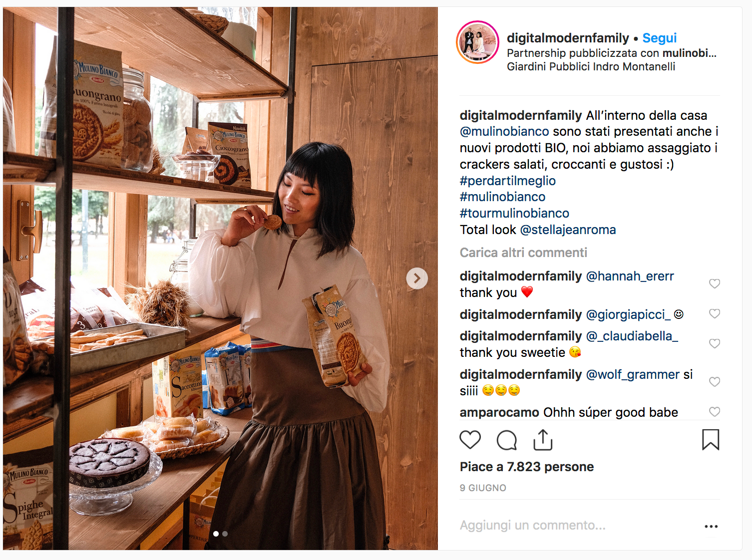The image size is (752, 560).
Task: Like the @hannah_ererr reply comment
Action: pos(715,283)
